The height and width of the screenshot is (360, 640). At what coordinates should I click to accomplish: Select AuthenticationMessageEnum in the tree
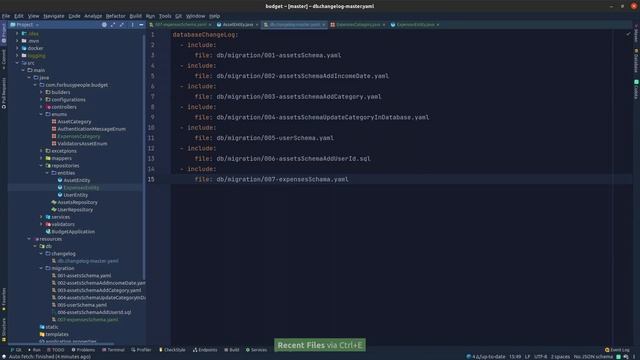(91, 129)
